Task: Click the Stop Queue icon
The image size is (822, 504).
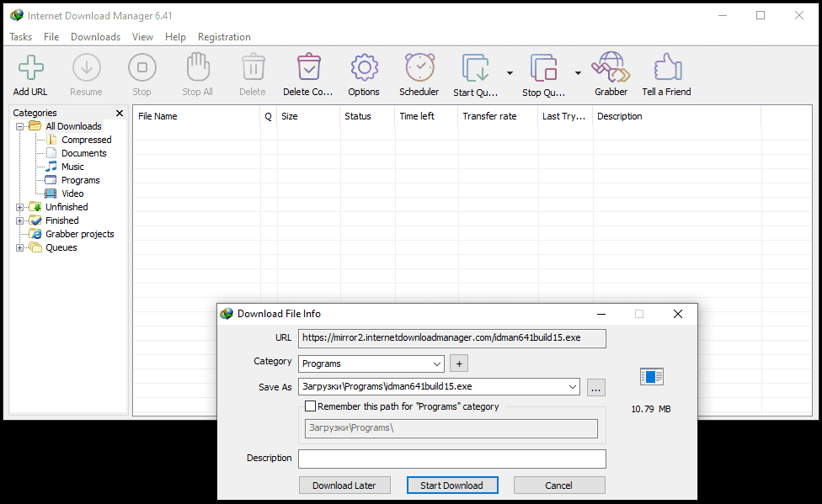Action: coord(543,67)
